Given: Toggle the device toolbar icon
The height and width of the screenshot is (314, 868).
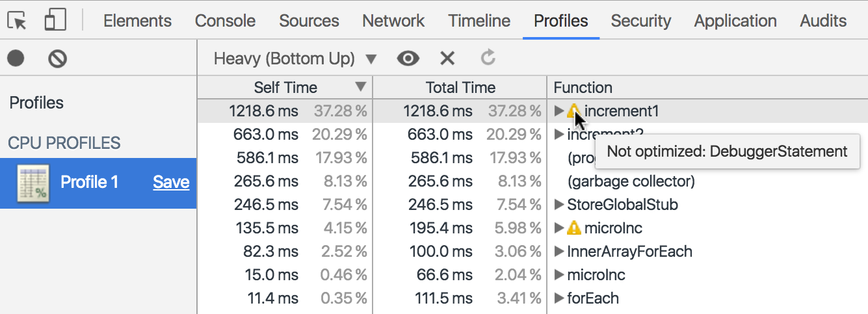Looking at the screenshot, I should point(55,20).
